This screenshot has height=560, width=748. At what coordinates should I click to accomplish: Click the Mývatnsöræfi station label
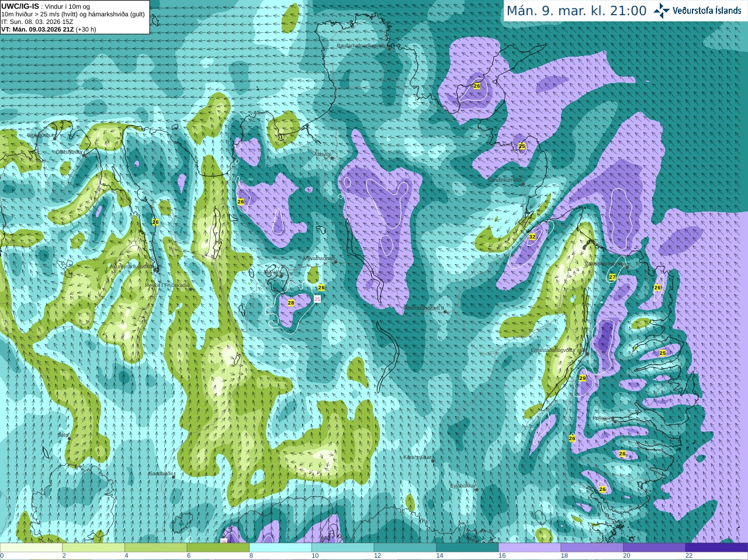click(318, 258)
